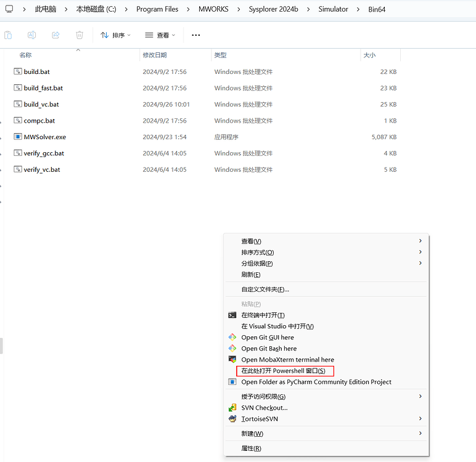The height and width of the screenshot is (462, 476).
Task: Click the verify_vc.bat file icon
Action: click(x=18, y=169)
